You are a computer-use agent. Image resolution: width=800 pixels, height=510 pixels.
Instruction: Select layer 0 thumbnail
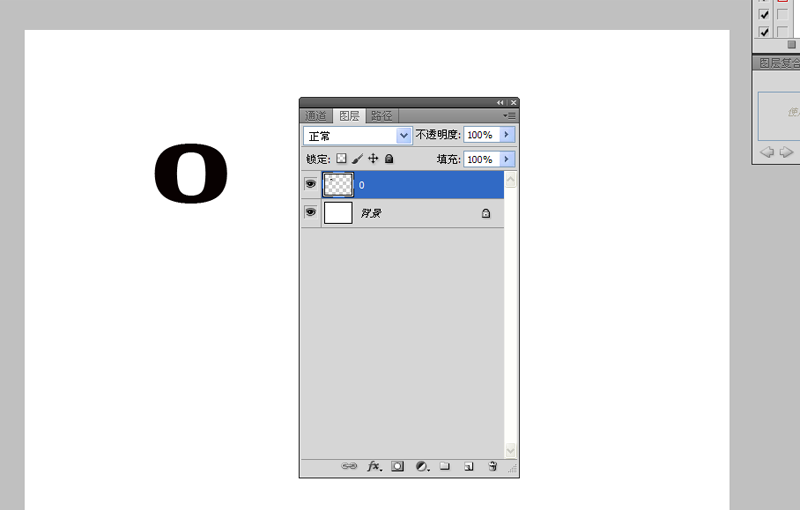tap(338, 185)
